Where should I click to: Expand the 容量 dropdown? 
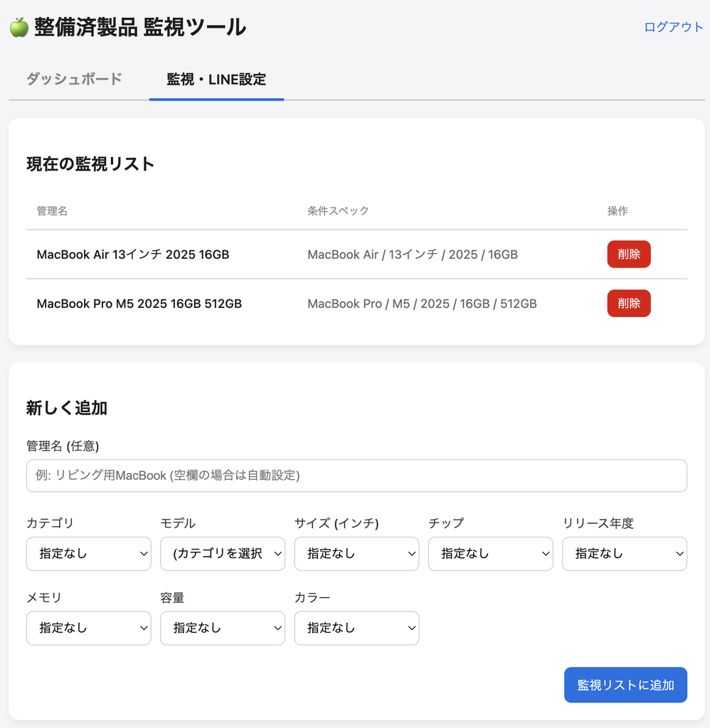point(223,628)
